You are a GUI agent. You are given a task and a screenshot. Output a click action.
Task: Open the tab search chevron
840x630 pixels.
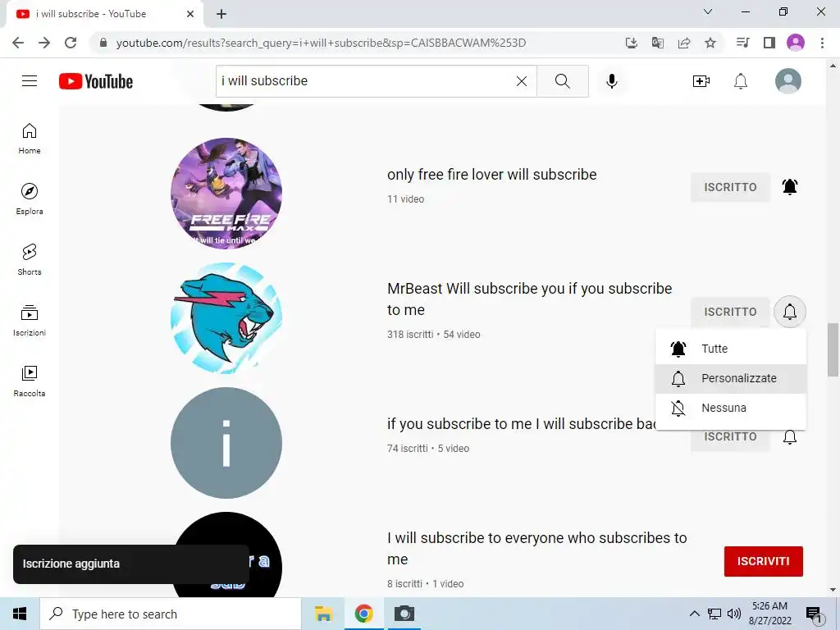(x=708, y=11)
